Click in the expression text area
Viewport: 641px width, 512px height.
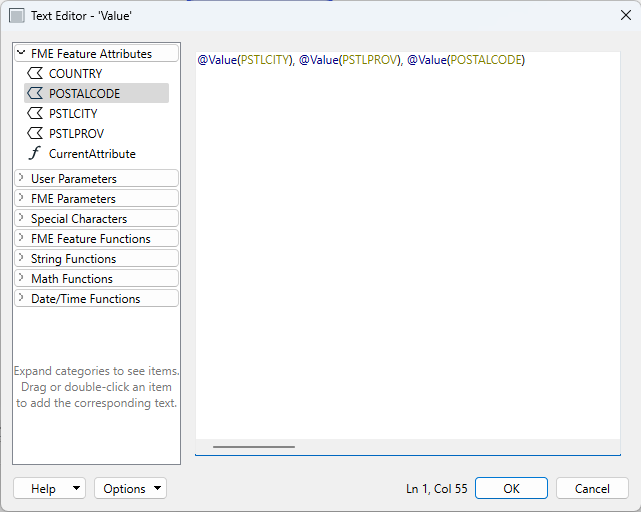[408, 245]
